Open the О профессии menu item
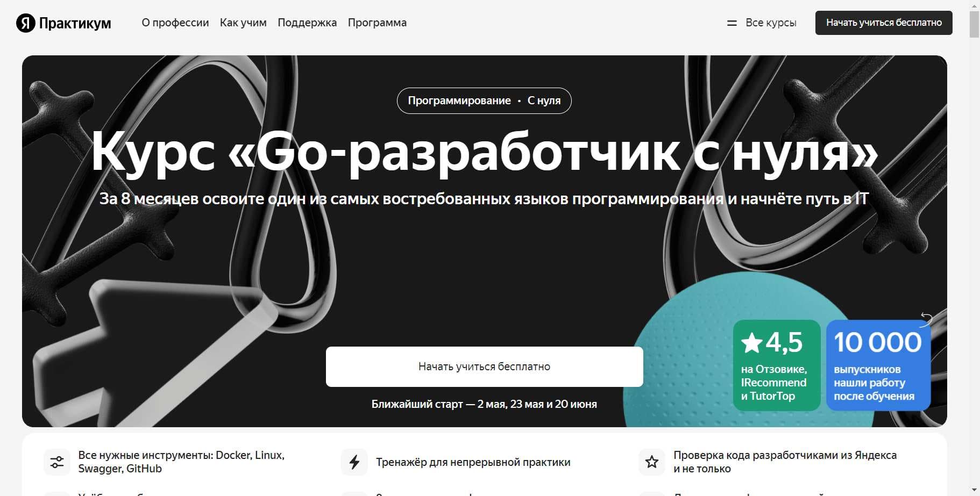980x496 pixels. point(175,23)
